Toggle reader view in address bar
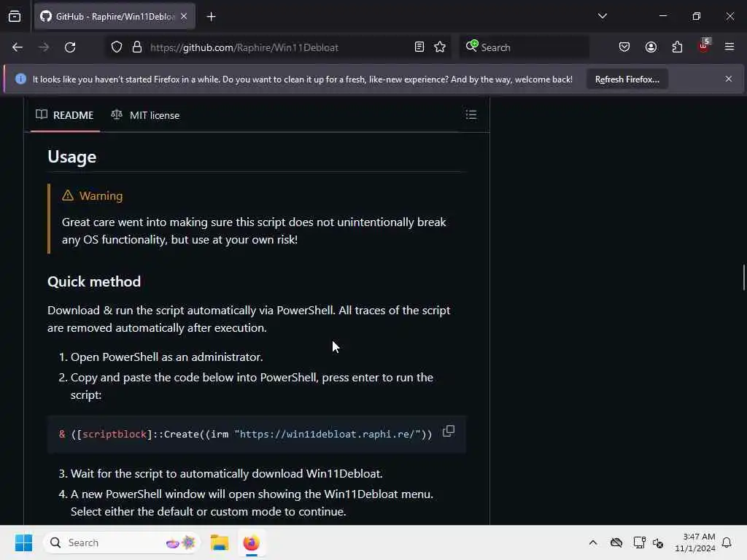The height and width of the screenshot is (560, 747). [x=419, y=47]
